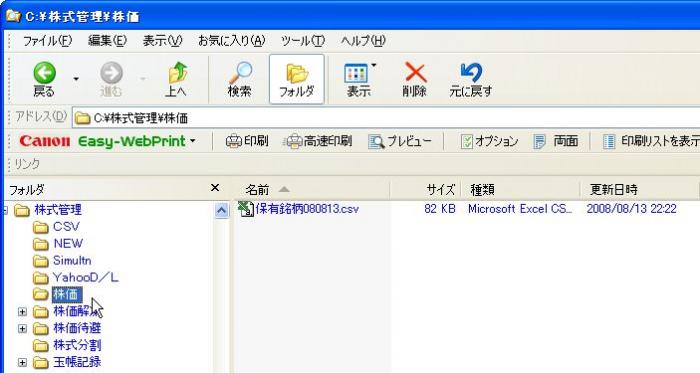
Task: Toggle the フォルダ pane button
Action: (296, 79)
